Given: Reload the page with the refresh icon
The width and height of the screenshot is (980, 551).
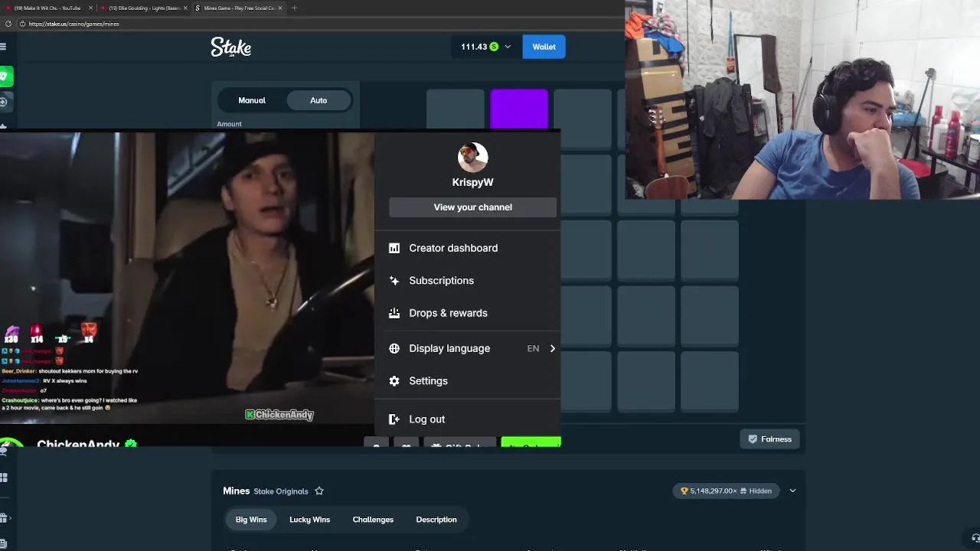Looking at the screenshot, I should point(8,24).
